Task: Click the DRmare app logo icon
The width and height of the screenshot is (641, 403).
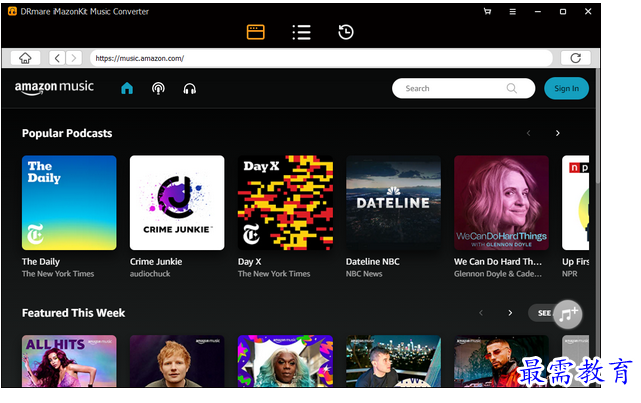Action: coord(12,11)
